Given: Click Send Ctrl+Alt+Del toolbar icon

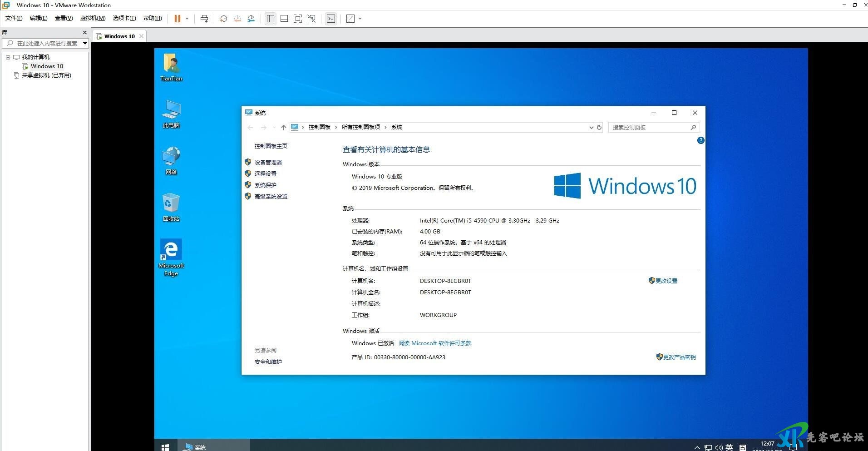Looking at the screenshot, I should pyautogui.click(x=204, y=19).
